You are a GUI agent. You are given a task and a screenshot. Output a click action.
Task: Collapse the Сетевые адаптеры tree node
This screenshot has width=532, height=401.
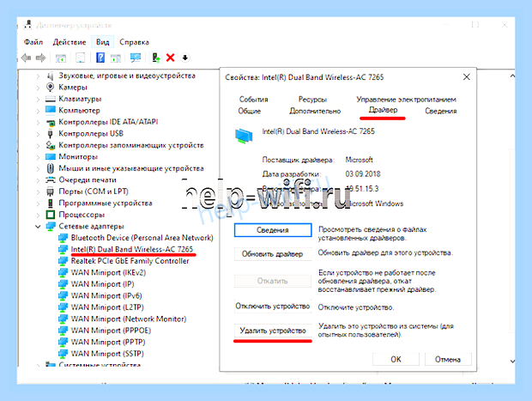38,227
